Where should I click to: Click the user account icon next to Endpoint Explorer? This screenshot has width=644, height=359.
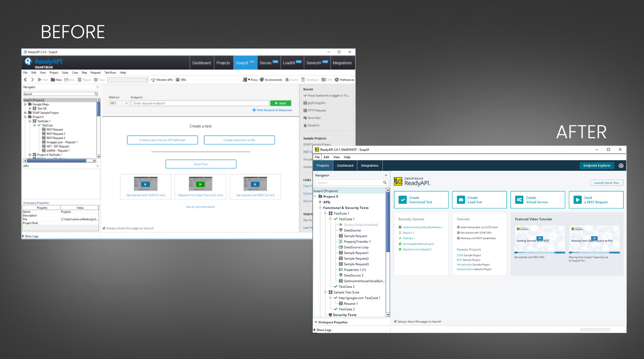tap(621, 166)
